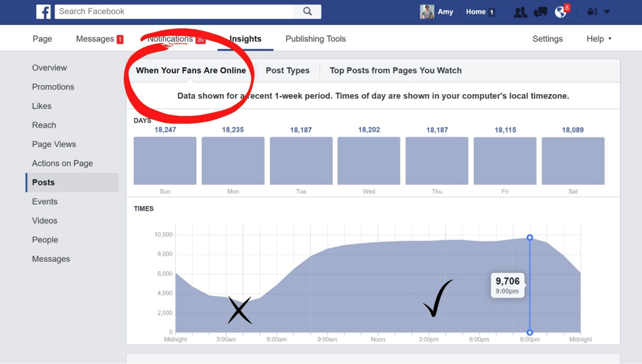Open page Settings

(547, 38)
